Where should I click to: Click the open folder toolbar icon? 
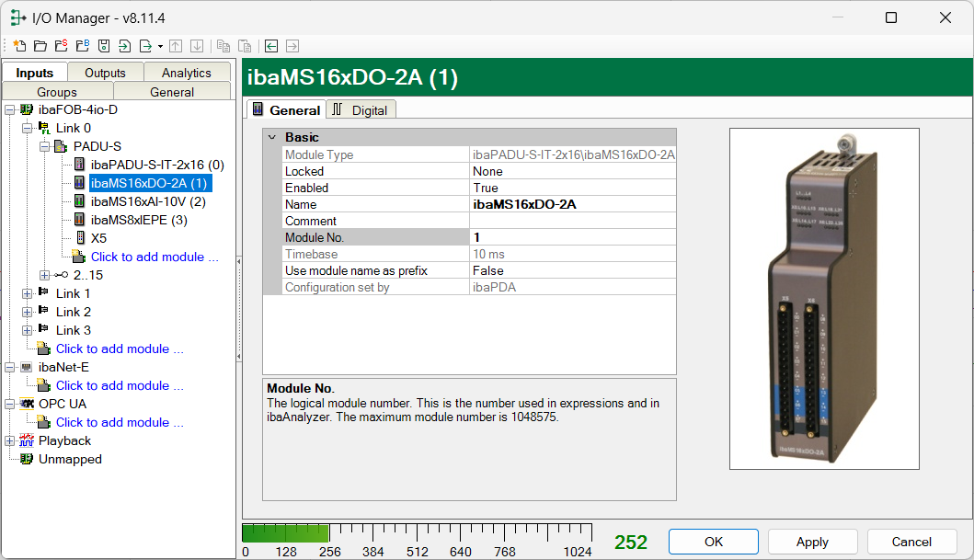(x=40, y=46)
